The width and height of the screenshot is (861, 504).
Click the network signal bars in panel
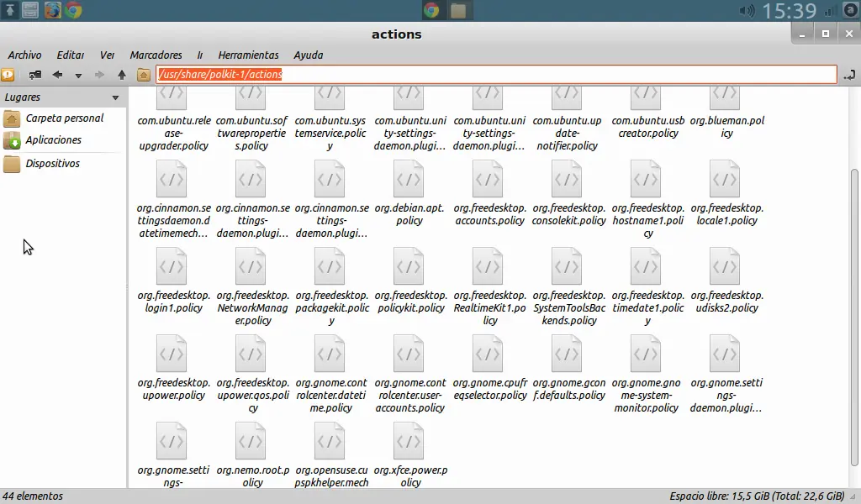830,11
